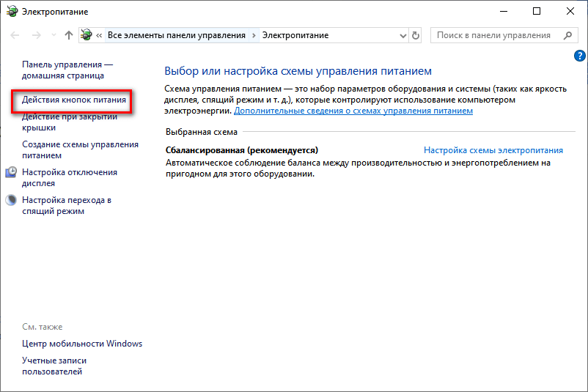Open Дополнительные сведения о схемах управления питанием
The width and height of the screenshot is (588, 392).
tap(353, 111)
